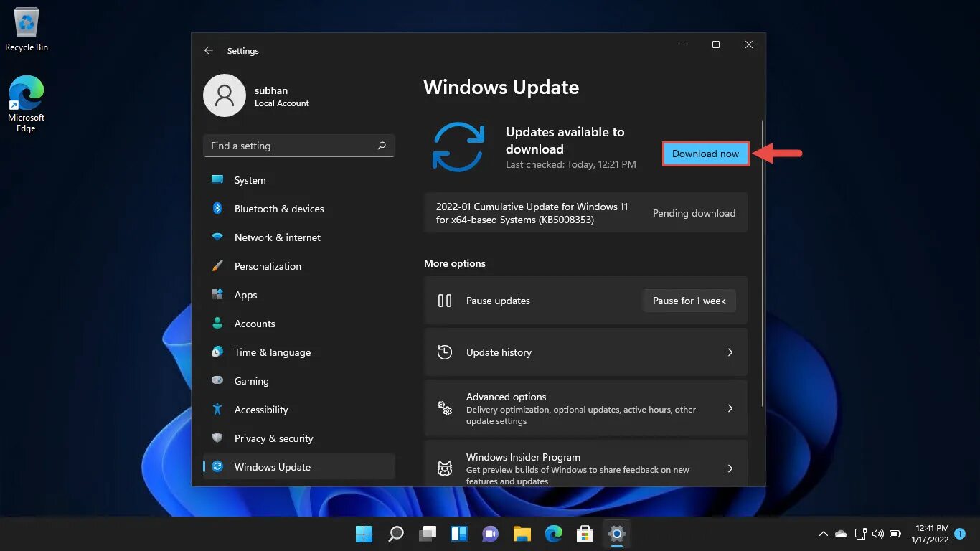980x551 pixels.
Task: Open Recycle Bin desktop icon
Action: [27, 30]
